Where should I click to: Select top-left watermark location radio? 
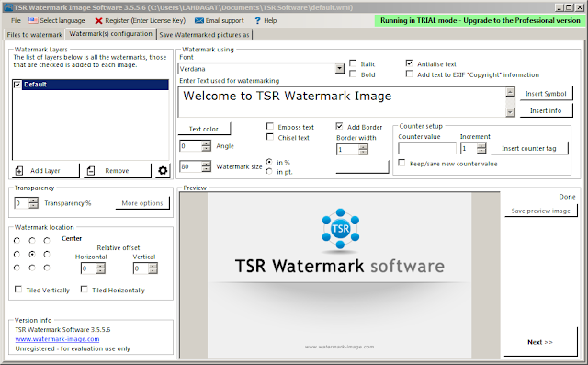[17, 240]
